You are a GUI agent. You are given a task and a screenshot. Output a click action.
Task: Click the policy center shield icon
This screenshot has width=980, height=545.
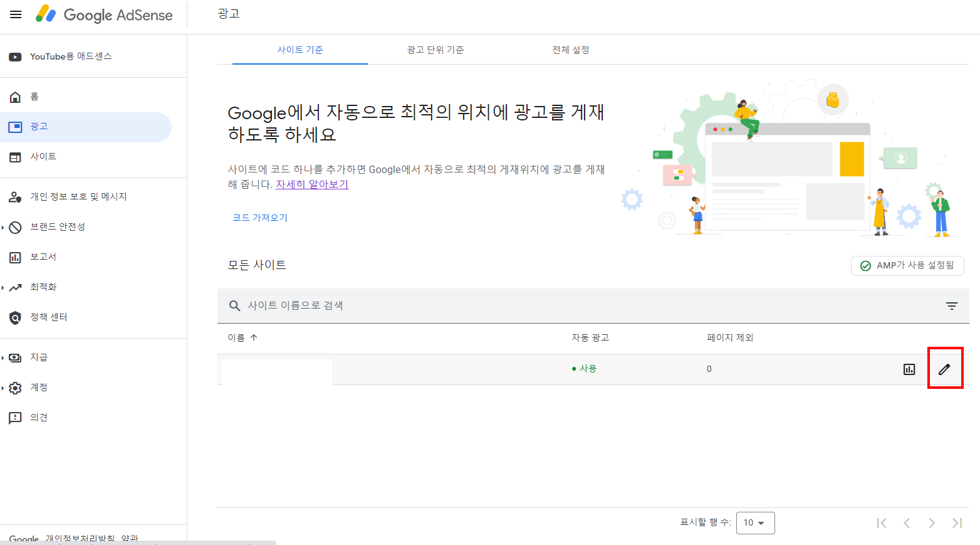pos(15,317)
